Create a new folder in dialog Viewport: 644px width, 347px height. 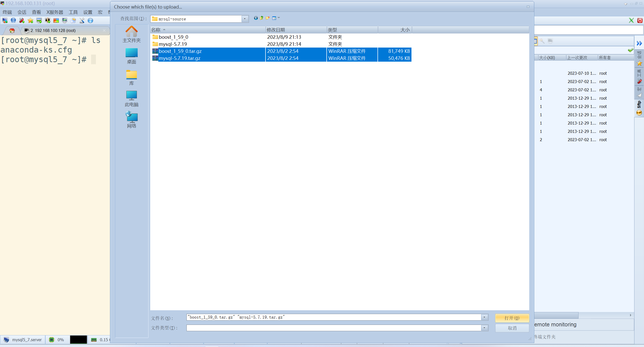(268, 18)
